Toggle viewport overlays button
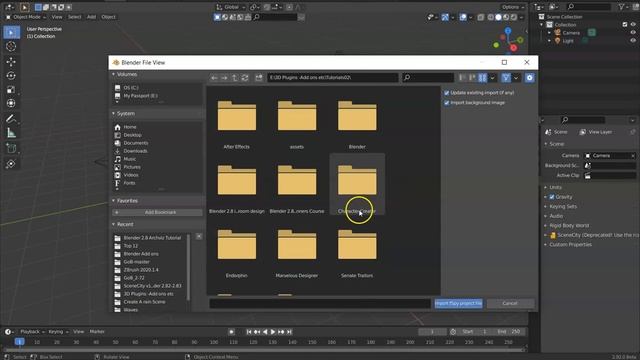Viewport: 640px width, 360px height. (463, 17)
